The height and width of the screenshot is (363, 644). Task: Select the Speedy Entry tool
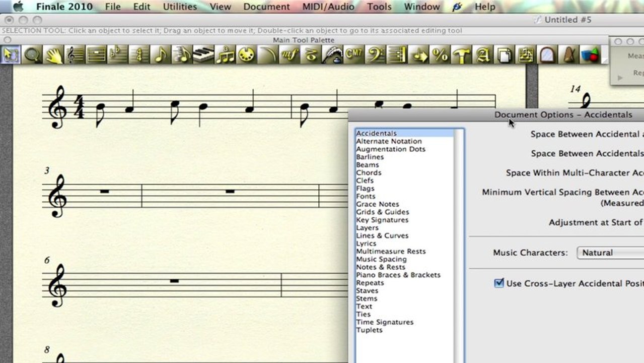point(181,54)
